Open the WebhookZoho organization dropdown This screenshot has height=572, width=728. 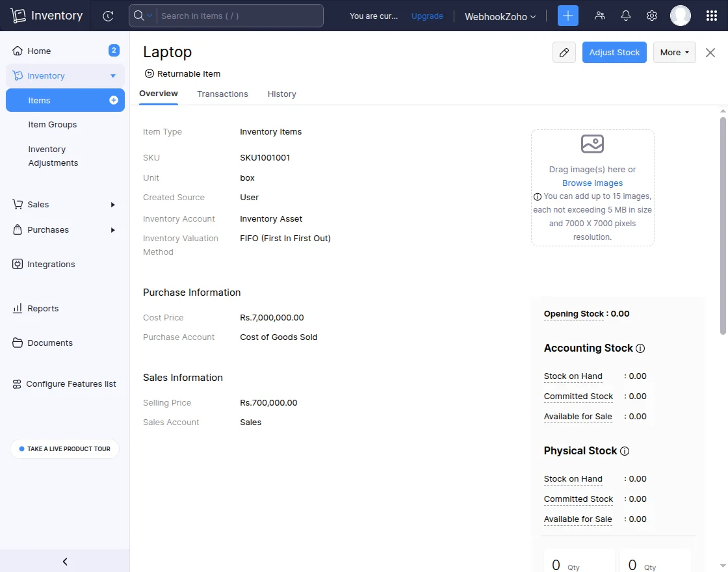[500, 16]
